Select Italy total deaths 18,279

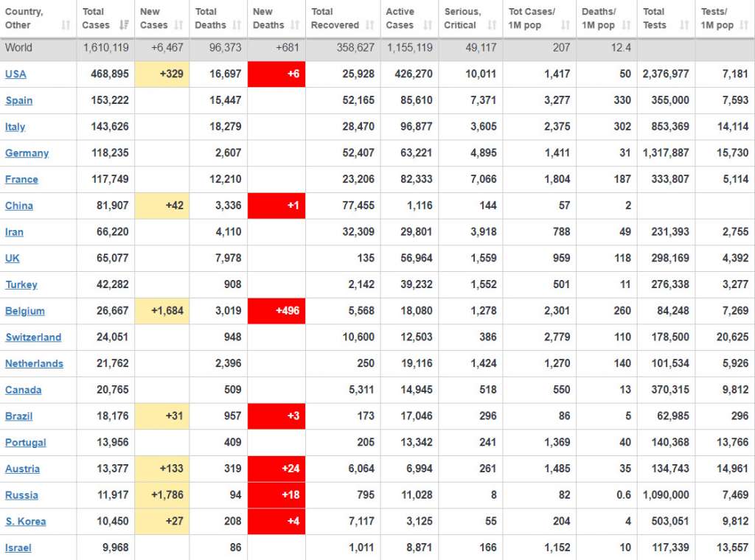click(x=226, y=127)
